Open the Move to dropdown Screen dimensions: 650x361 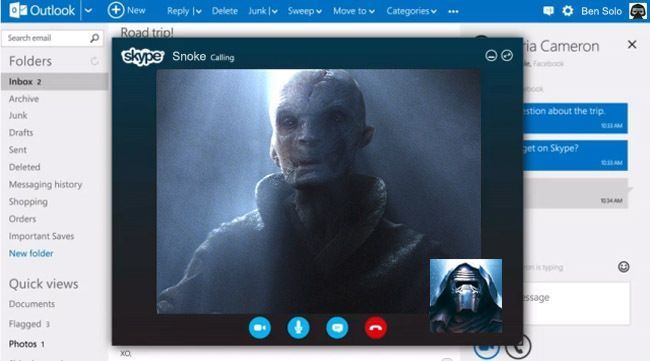tap(354, 11)
